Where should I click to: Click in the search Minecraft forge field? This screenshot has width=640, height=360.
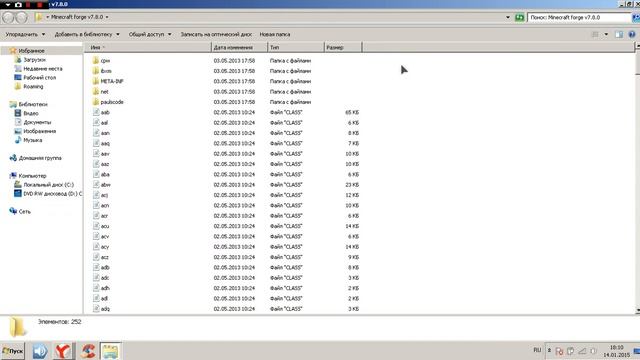point(579,18)
